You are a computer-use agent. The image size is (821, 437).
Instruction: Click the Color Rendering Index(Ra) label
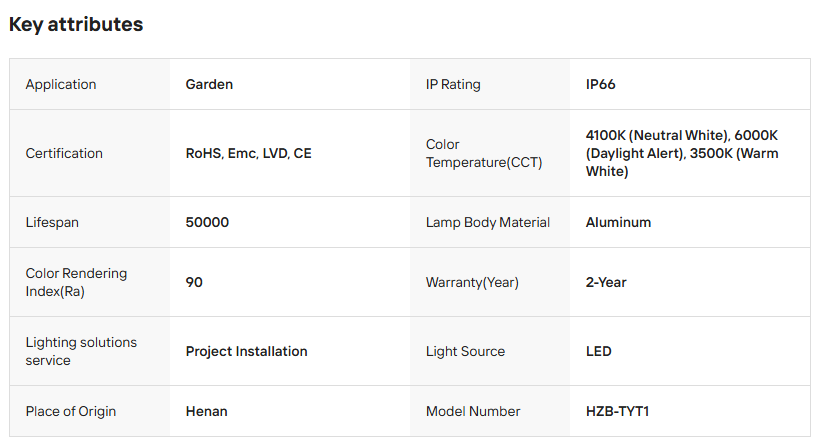(76, 282)
